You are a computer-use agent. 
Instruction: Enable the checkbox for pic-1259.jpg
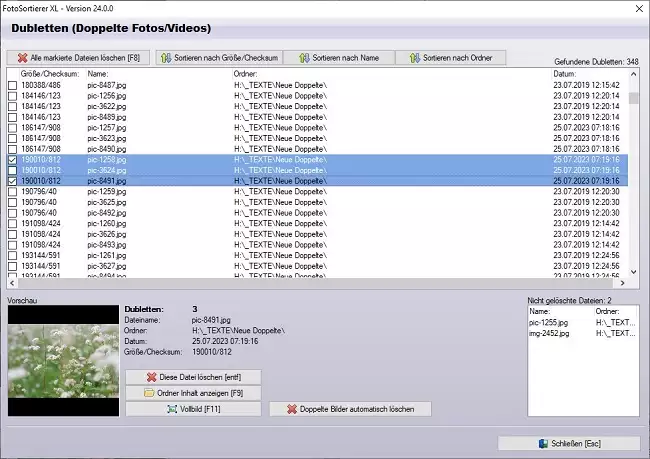pos(12,192)
